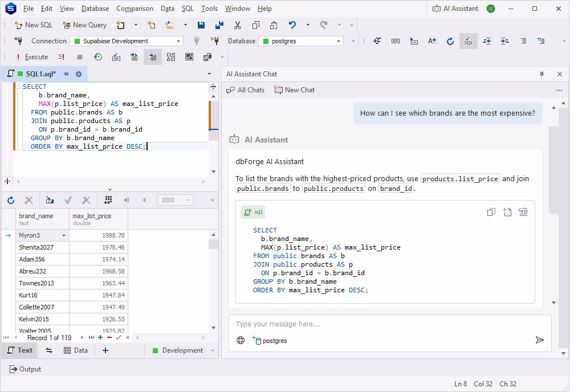Image resolution: width=570 pixels, height=392 pixels.
Task: Open the Myron3 cell dropdown arrow
Action: pos(64,235)
